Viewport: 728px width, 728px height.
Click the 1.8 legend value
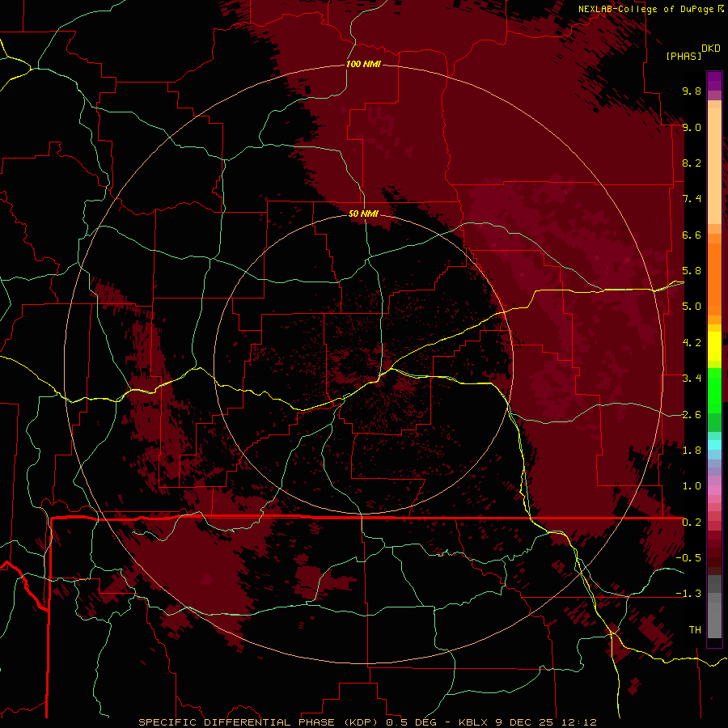(692, 451)
